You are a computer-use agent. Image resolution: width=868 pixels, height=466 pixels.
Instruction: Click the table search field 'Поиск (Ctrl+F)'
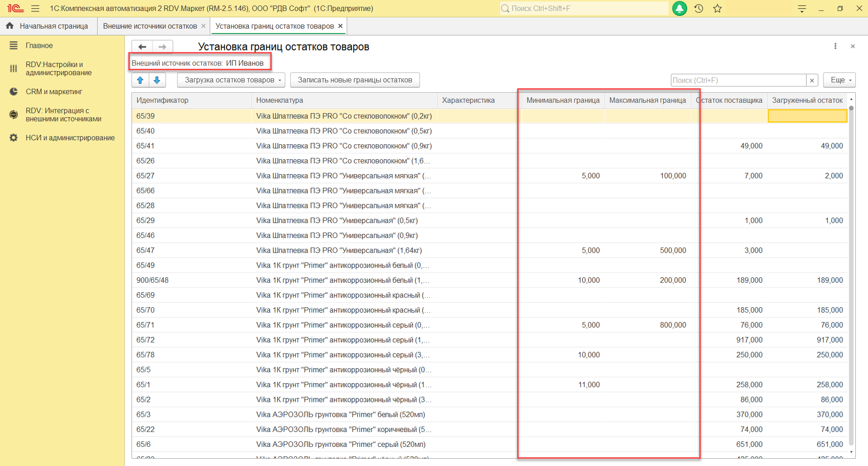738,81
